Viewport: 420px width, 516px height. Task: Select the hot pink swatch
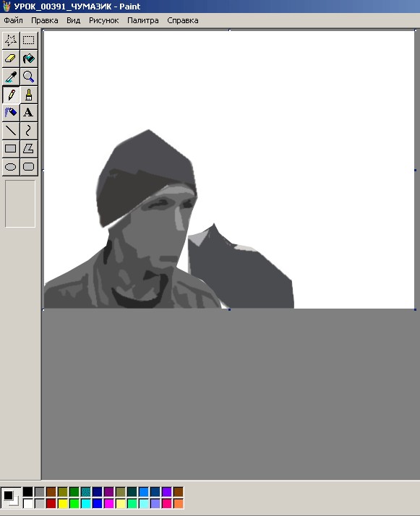pyautogui.click(x=166, y=504)
